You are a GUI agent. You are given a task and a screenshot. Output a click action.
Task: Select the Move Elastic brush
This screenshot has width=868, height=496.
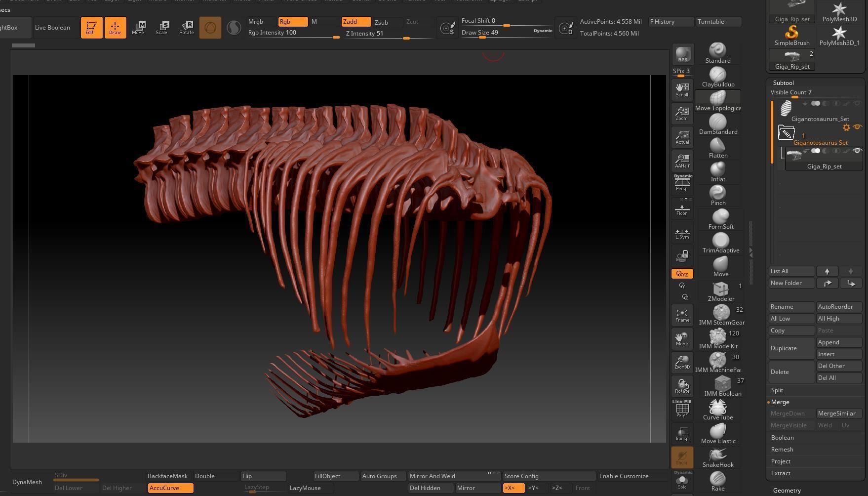717,433
